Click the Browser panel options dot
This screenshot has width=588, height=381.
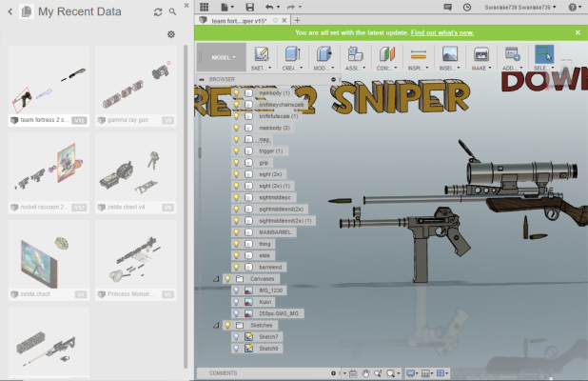click(333, 79)
